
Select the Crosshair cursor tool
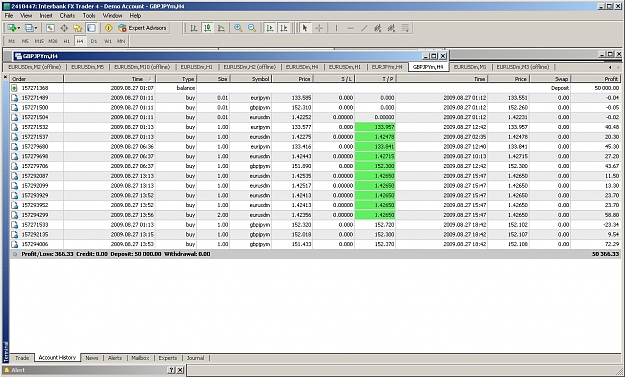[x=319, y=28]
